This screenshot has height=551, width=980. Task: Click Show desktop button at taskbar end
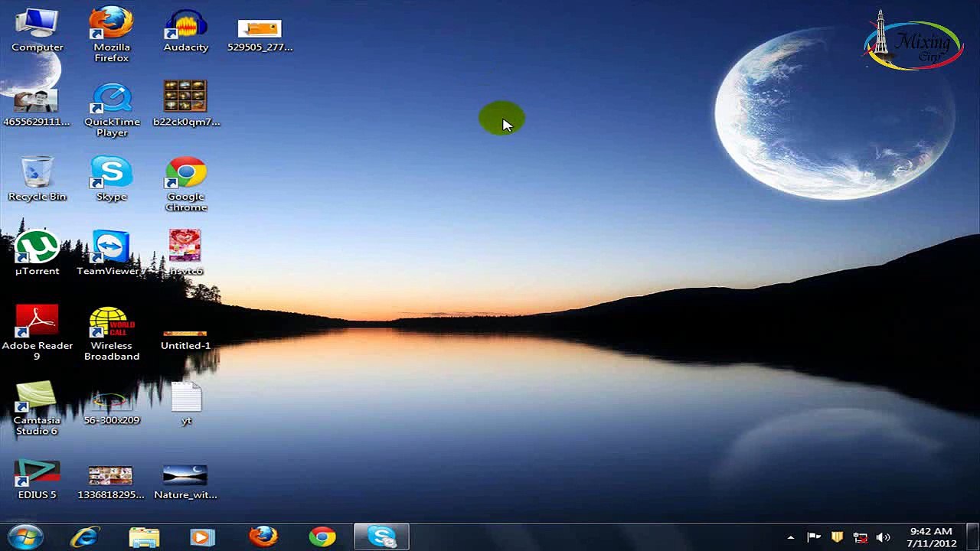pos(974,537)
